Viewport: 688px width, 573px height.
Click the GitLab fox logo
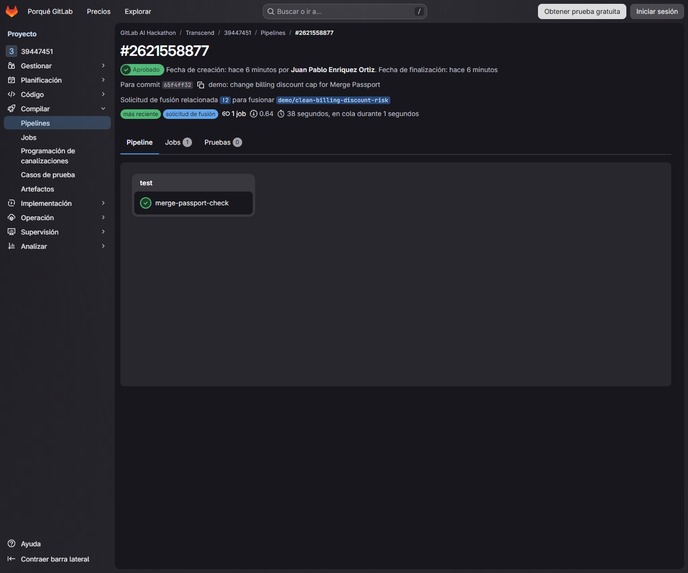[x=12, y=11]
